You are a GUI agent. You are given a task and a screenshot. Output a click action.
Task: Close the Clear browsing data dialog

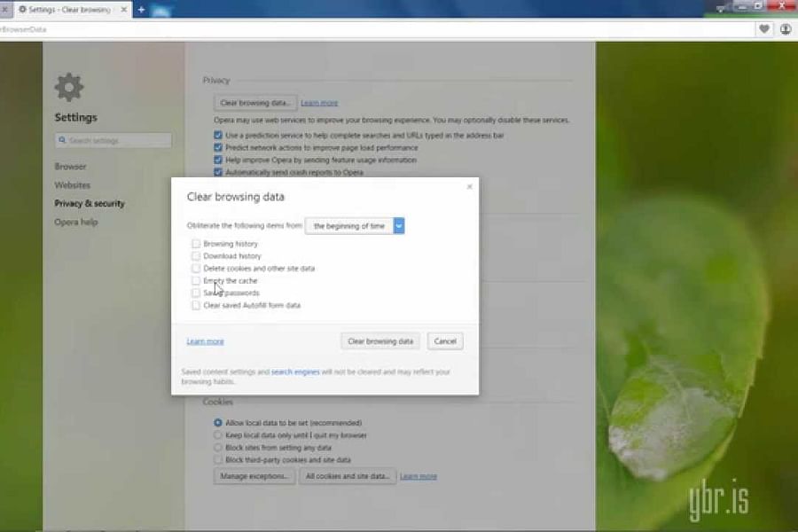point(469,185)
